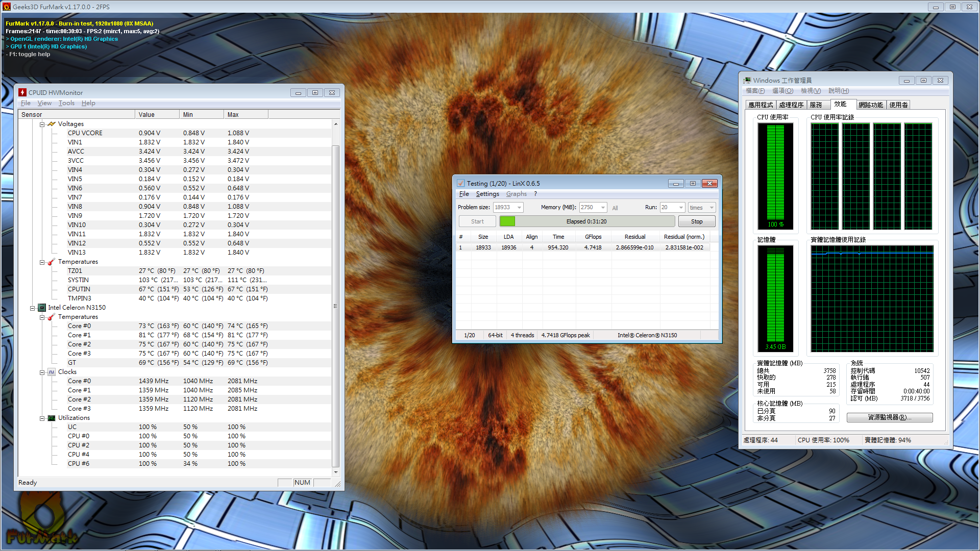Image resolution: width=980 pixels, height=551 pixels.
Task: Switch to the 應用程式 tab
Action: 761,105
